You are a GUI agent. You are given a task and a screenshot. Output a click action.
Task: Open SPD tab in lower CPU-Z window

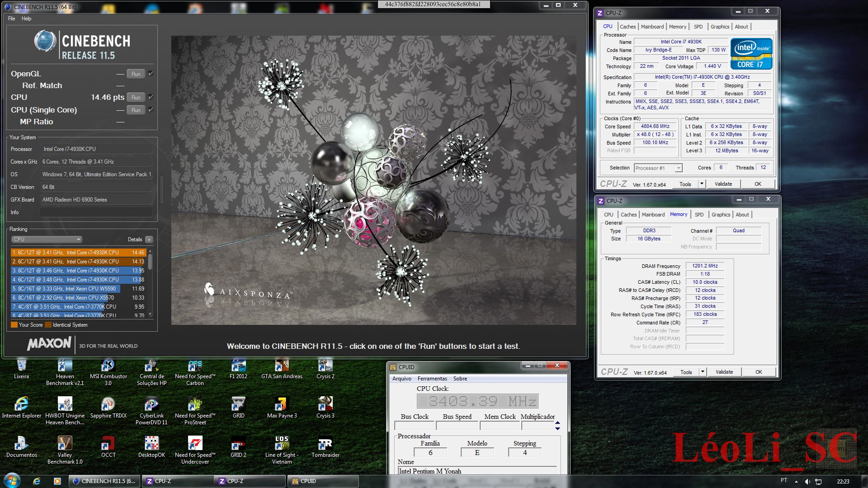pyautogui.click(x=699, y=215)
